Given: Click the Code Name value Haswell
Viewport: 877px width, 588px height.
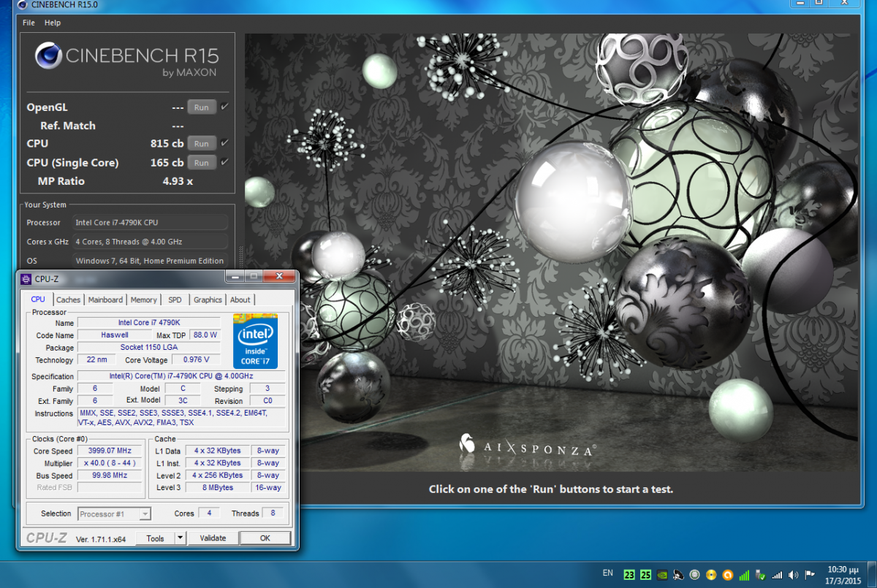Looking at the screenshot, I should click(113, 335).
